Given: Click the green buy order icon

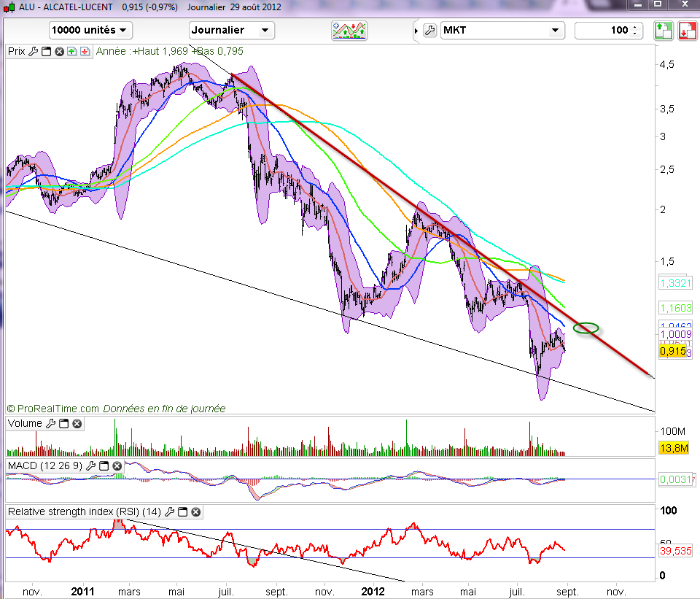Looking at the screenshot, I should (x=663, y=31).
